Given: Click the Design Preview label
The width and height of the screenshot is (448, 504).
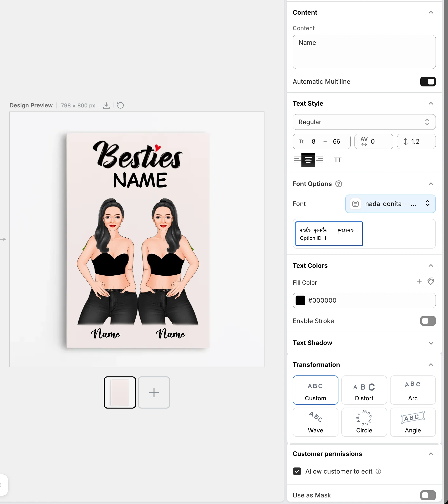Looking at the screenshot, I should pos(31,105).
